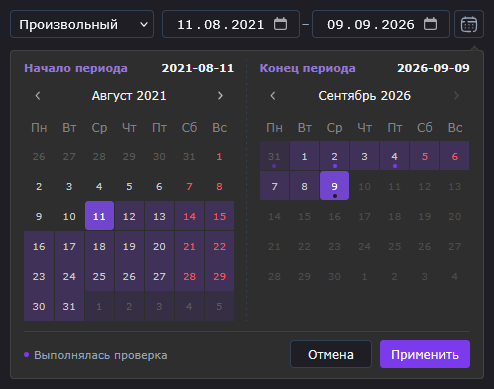Select August 1 in the start calendar
Viewport: 494px width, 389px height.
[219, 156]
